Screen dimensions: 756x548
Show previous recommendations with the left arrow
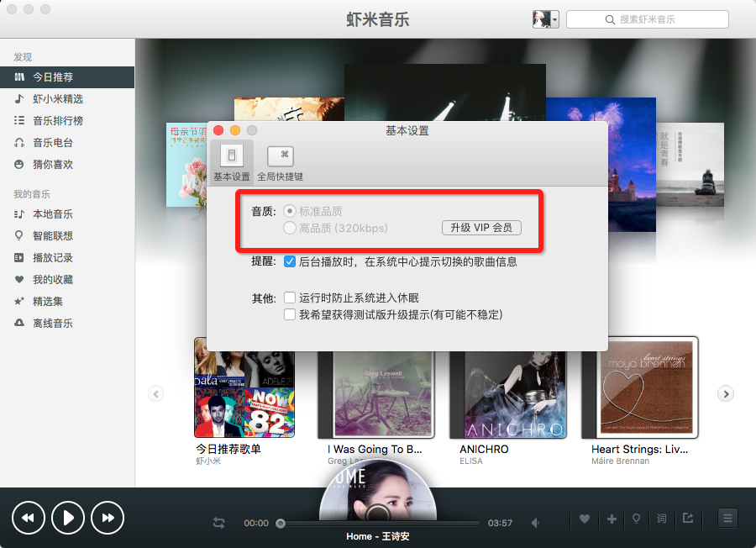coord(155,393)
